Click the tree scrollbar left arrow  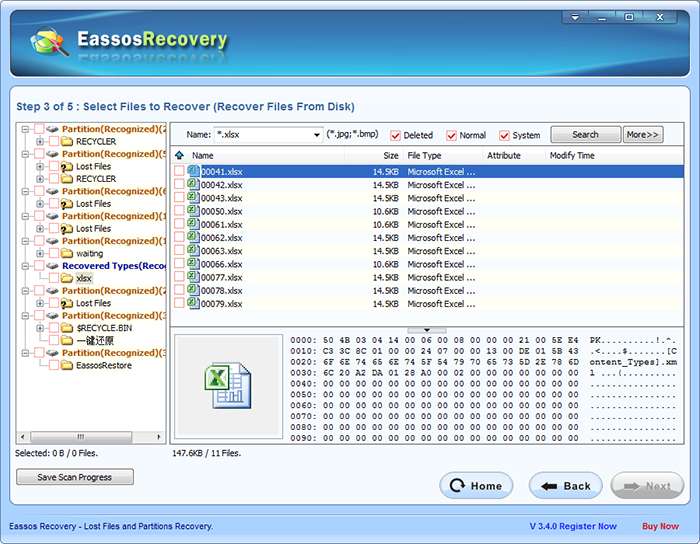[22, 436]
